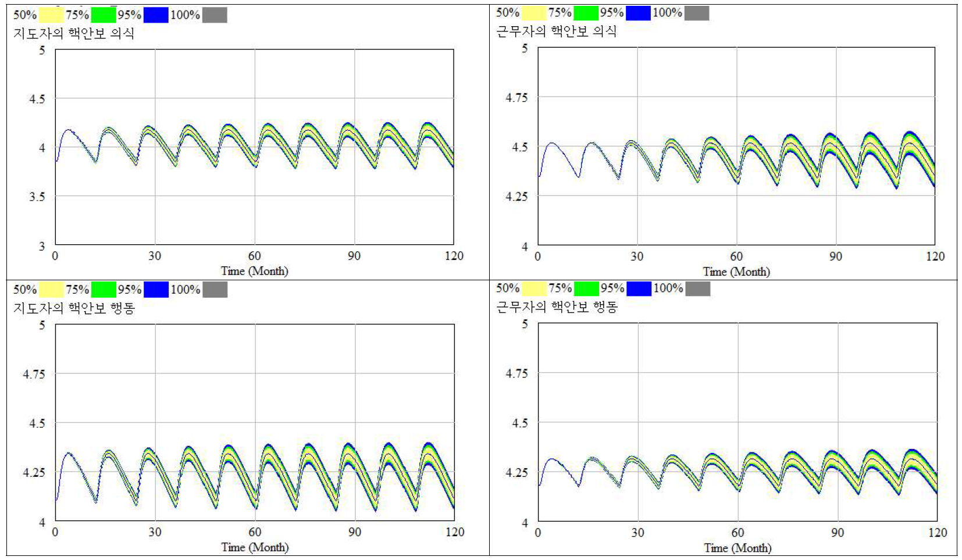This screenshot has height=560, width=962.
Task: Click green 75% swatch in 근무자의 핵안보 행동 chart
Action: point(586,288)
